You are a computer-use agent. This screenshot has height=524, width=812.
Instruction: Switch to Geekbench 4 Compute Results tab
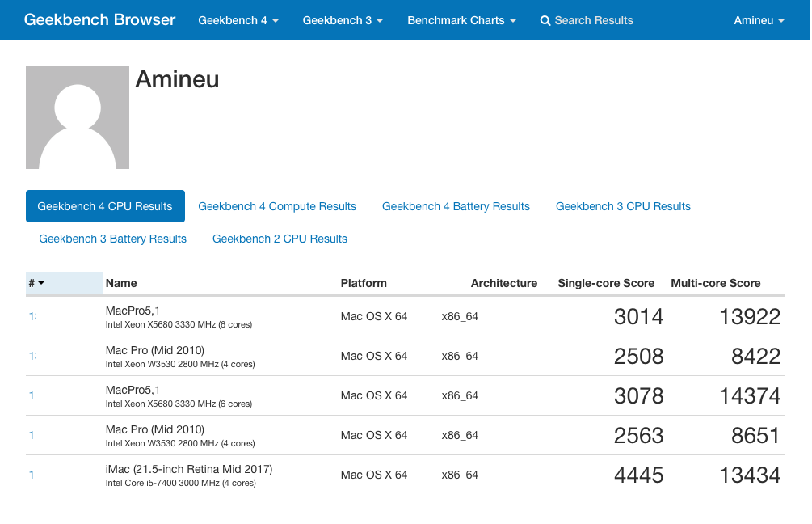click(277, 206)
